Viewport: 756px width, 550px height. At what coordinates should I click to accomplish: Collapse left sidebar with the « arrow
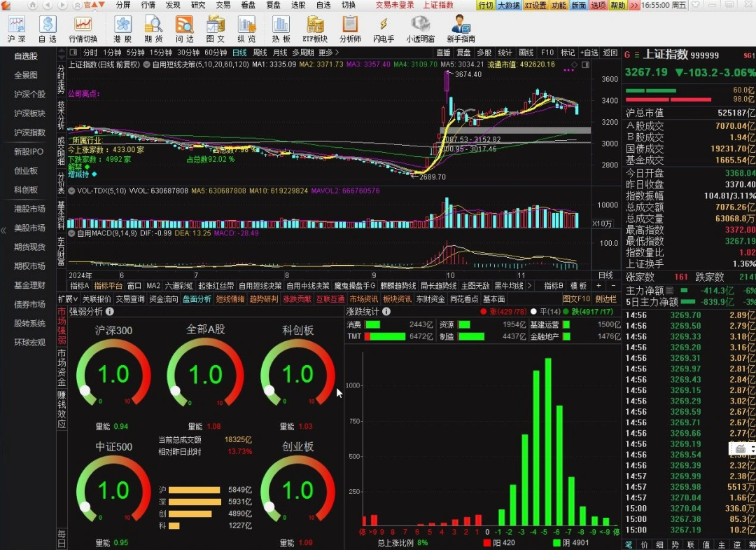point(3,231)
